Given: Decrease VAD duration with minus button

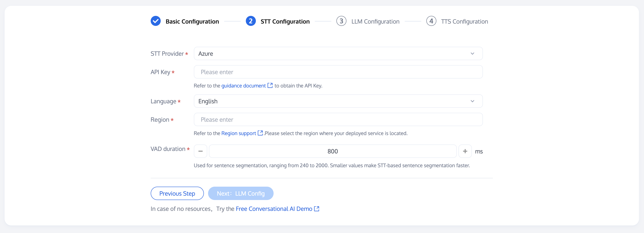Looking at the screenshot, I should 201,151.
